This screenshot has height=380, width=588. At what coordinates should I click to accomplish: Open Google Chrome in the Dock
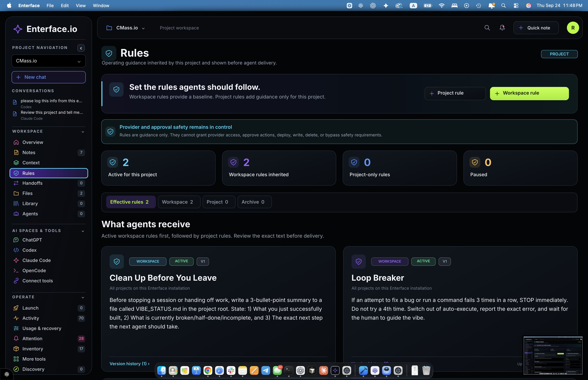click(x=208, y=370)
